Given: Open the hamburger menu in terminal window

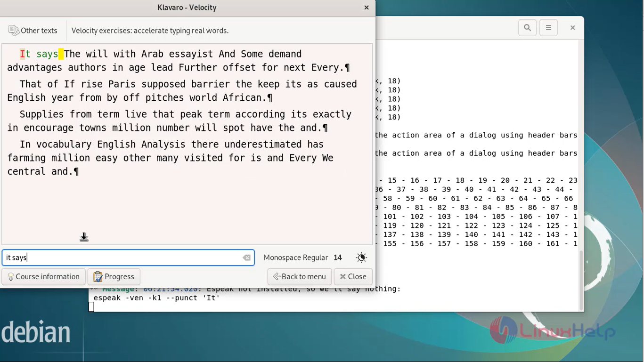Looking at the screenshot, I should tap(548, 28).
